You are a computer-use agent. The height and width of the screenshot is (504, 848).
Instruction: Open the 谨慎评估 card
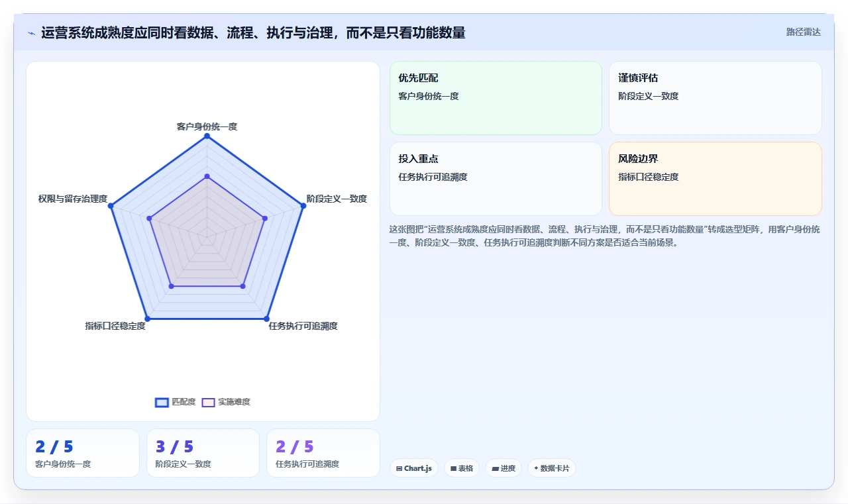tap(715, 98)
